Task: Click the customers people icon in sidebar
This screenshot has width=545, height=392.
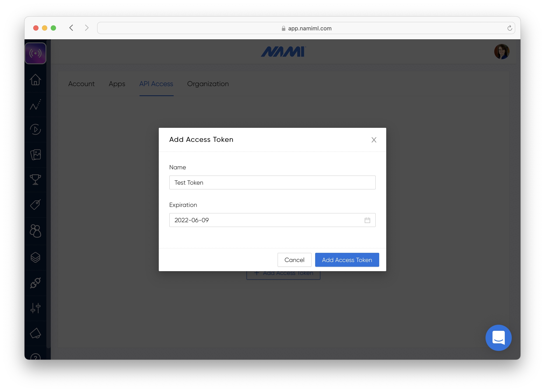Action: [x=35, y=231]
